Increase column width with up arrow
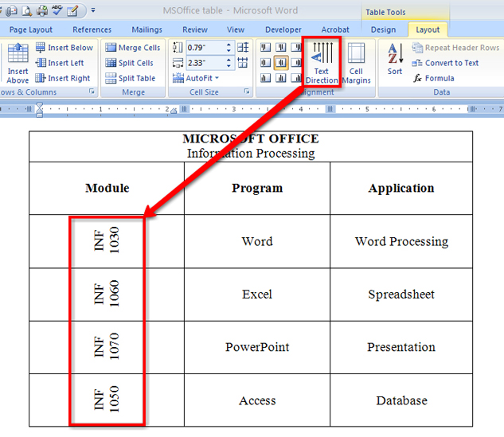Screen dimensions: 504x437 point(229,60)
